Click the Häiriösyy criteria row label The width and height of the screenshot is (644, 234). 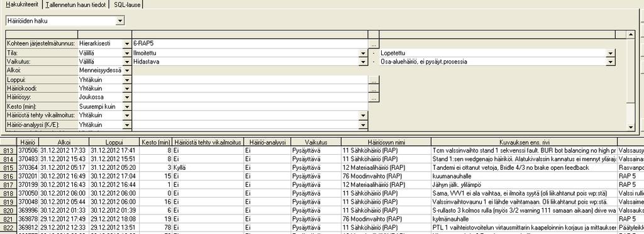[42, 97]
